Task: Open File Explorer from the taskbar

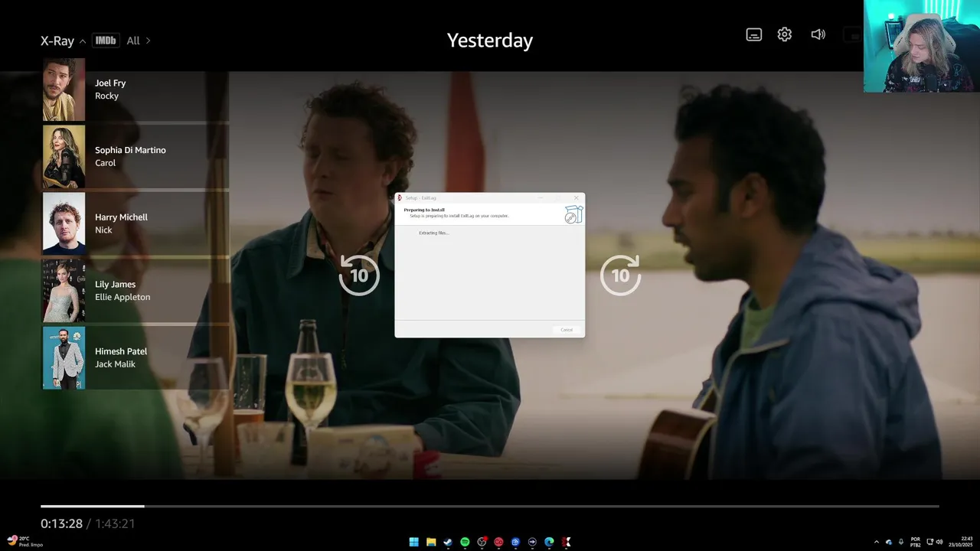Action: 431,542
